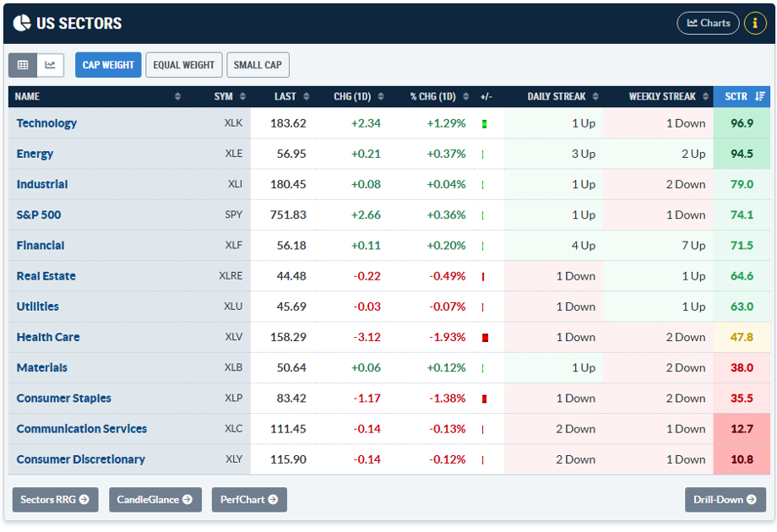
Task: Open the info icon in the header
Action: [x=755, y=23]
